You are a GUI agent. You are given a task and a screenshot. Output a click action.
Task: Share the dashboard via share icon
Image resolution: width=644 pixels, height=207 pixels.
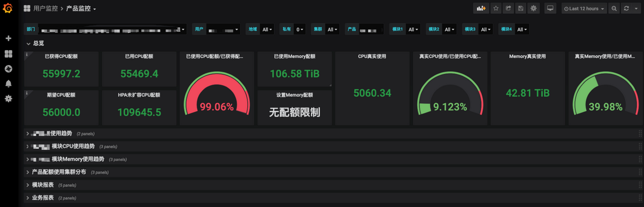509,8
